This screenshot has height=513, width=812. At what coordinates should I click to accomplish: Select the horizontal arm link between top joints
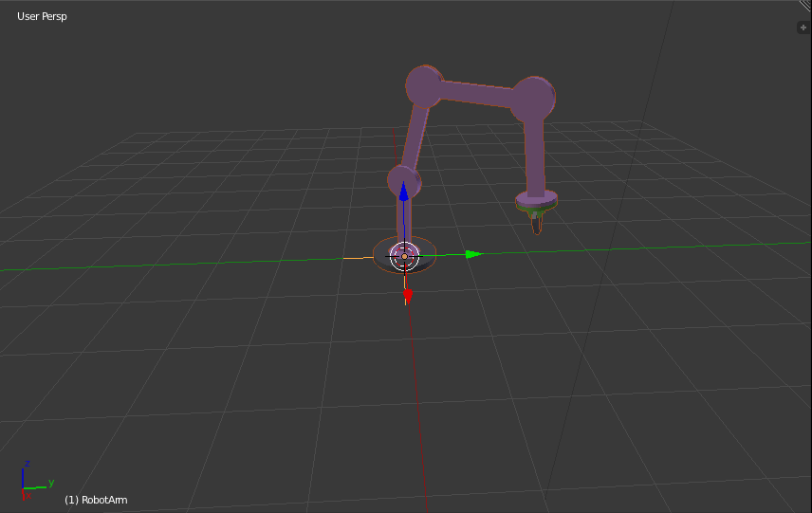476,94
